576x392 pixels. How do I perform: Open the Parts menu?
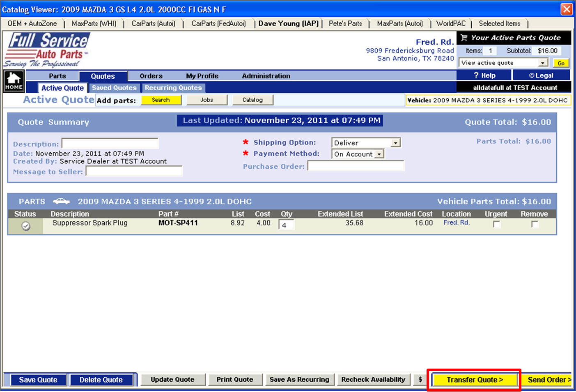click(57, 76)
